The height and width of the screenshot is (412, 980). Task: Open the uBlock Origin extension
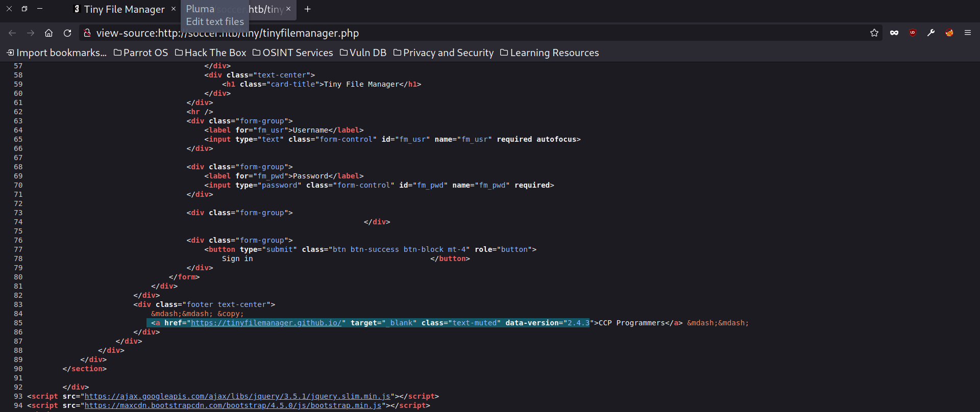(x=913, y=33)
